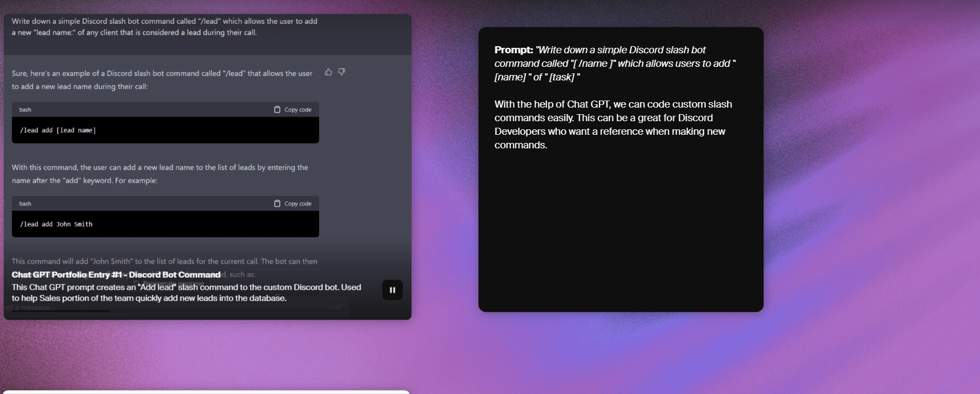
Task: Click the 'Prompt:' heading in the right card
Action: (x=513, y=50)
